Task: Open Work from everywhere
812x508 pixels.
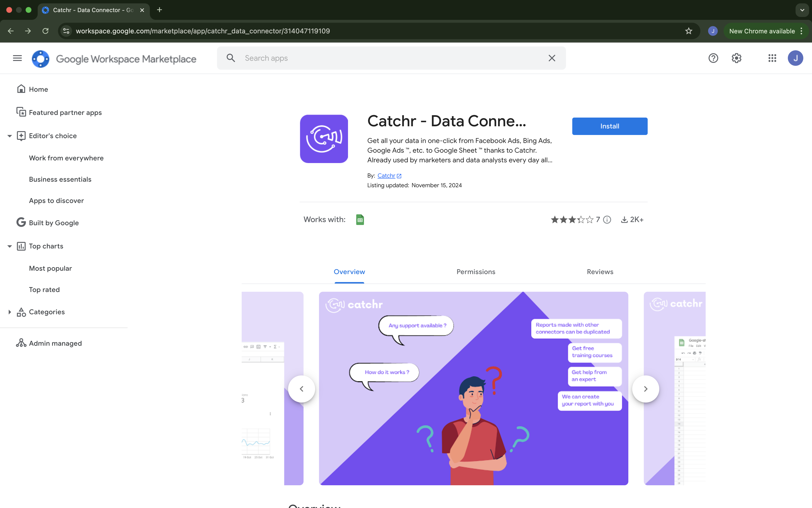Action: (66, 158)
